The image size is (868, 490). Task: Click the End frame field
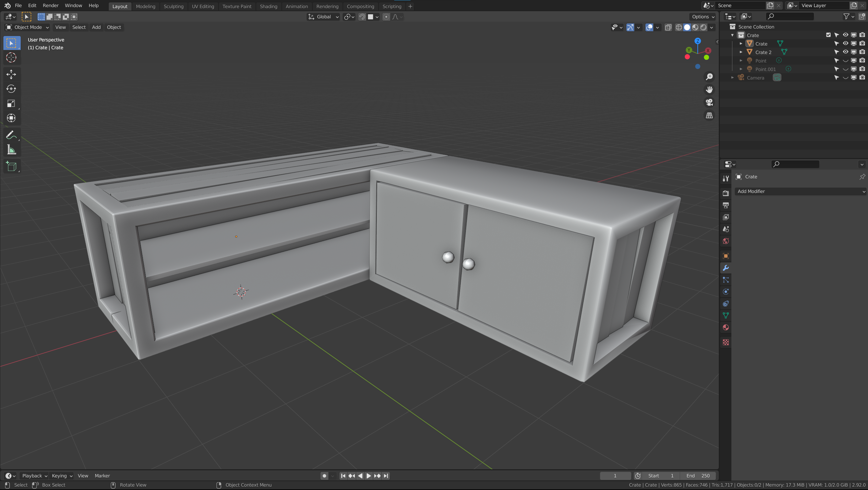[698, 476]
